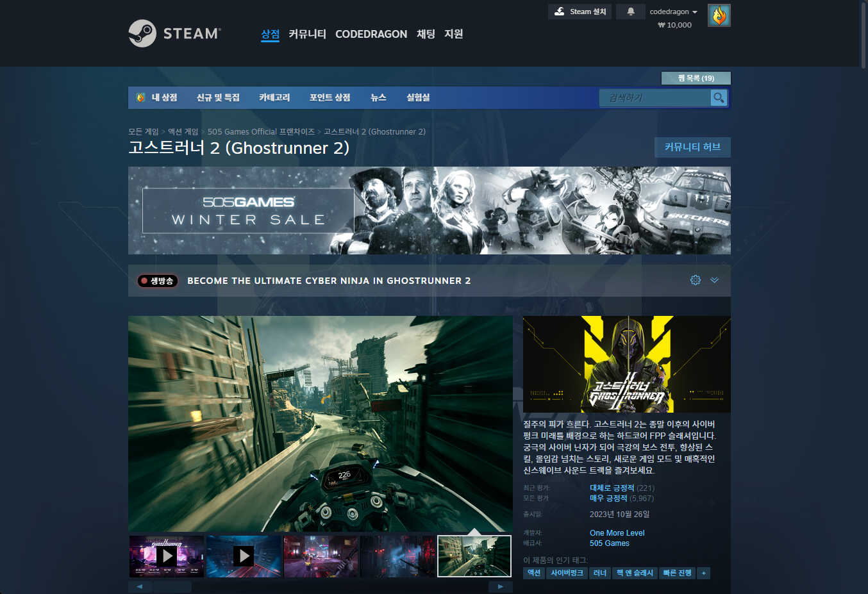The height and width of the screenshot is (594, 868).
Task: Select the highlighted motorcycle thumbnail
Action: (x=474, y=556)
